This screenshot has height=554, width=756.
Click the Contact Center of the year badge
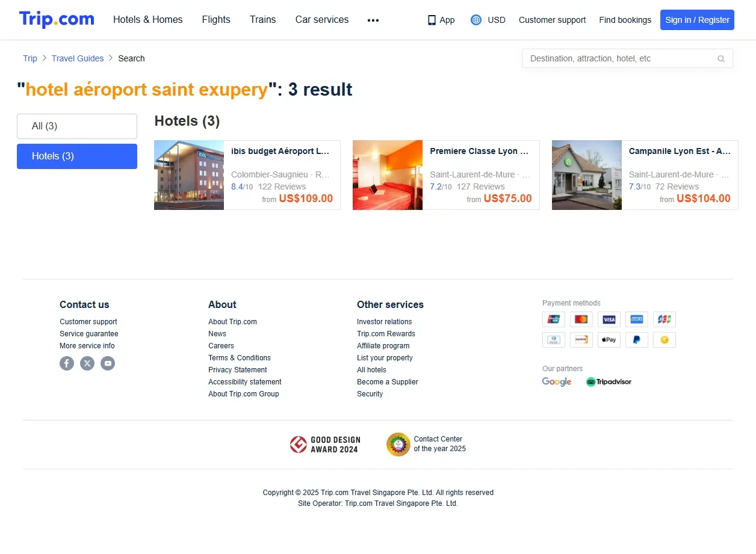[426, 445]
